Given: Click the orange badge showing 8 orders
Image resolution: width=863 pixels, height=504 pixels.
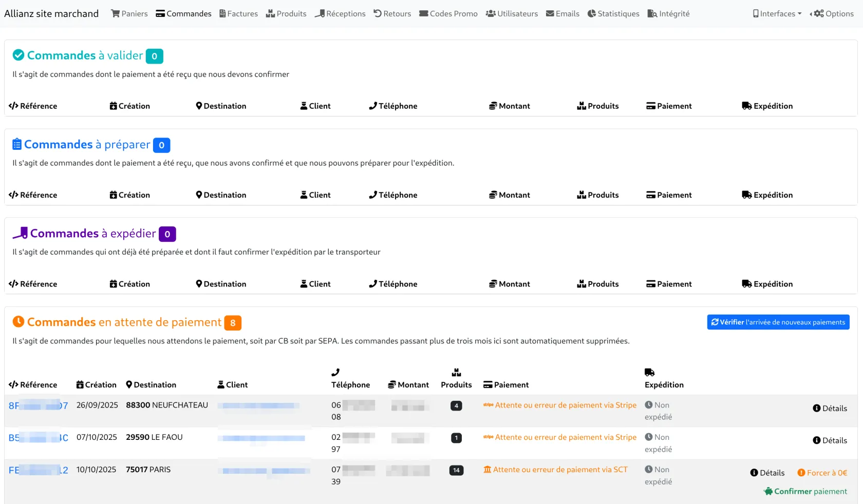Looking at the screenshot, I should (233, 323).
